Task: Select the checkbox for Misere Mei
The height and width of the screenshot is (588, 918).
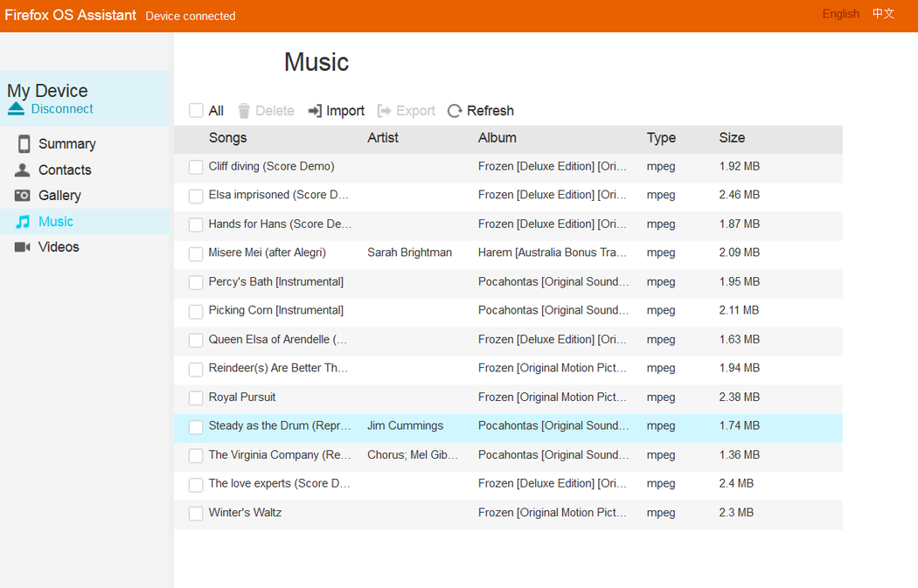Action: [196, 253]
